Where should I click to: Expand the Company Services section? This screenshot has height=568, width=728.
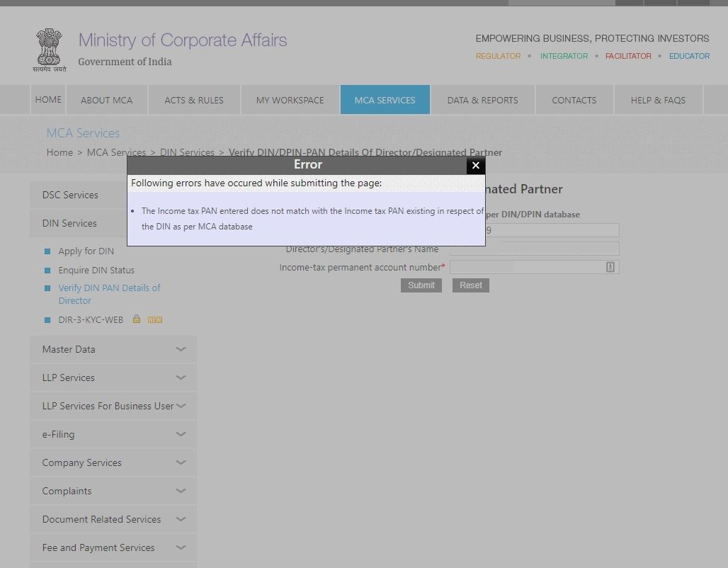pos(181,462)
